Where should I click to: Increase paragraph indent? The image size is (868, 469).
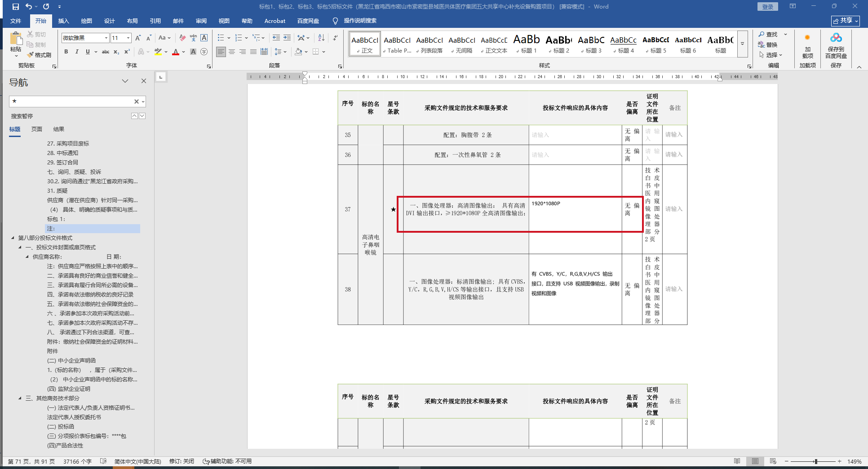(x=287, y=38)
